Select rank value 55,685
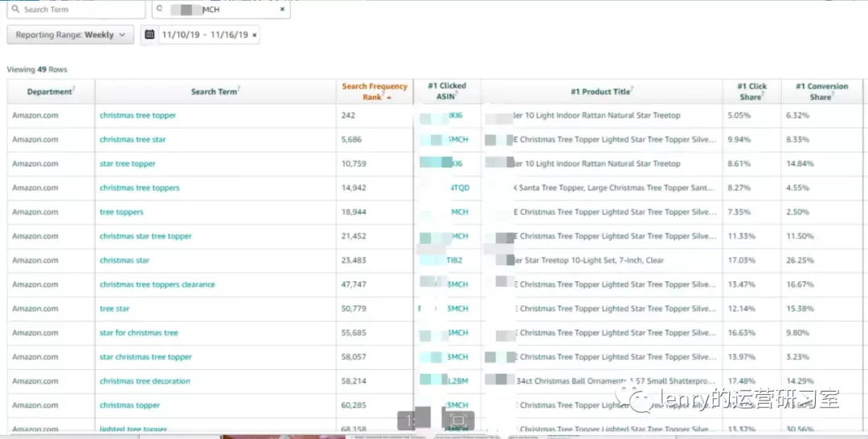 354,333
